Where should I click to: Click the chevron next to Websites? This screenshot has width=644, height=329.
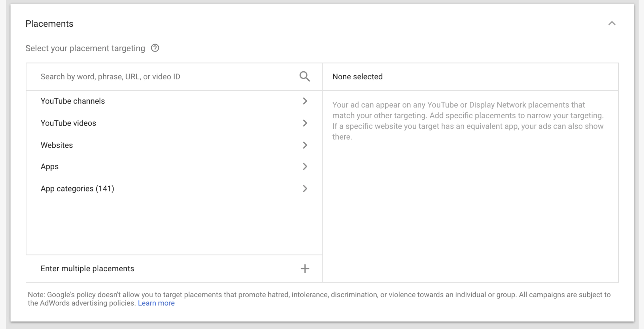click(x=305, y=145)
